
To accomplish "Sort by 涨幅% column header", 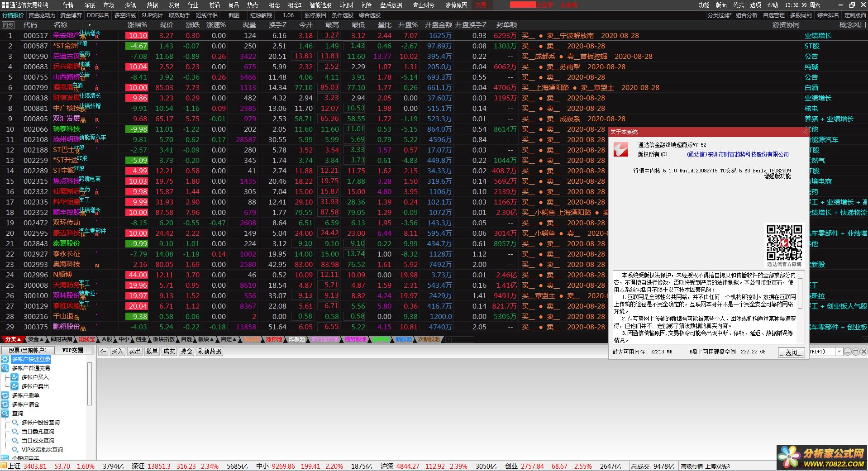I will point(137,25).
